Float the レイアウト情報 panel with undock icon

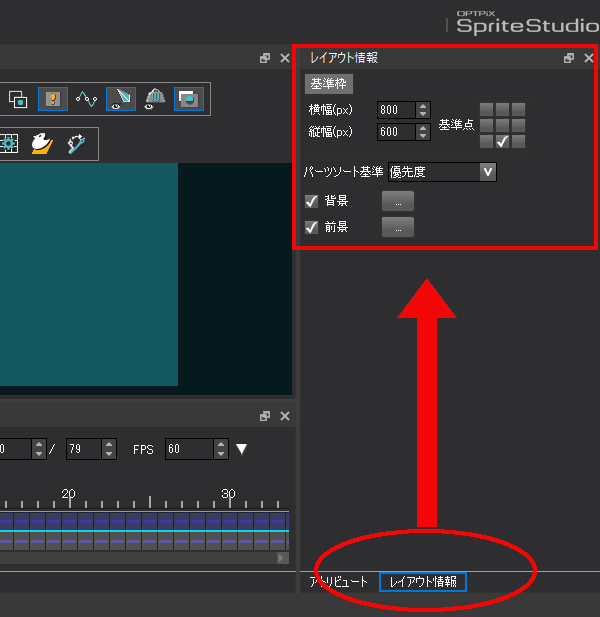[569, 58]
